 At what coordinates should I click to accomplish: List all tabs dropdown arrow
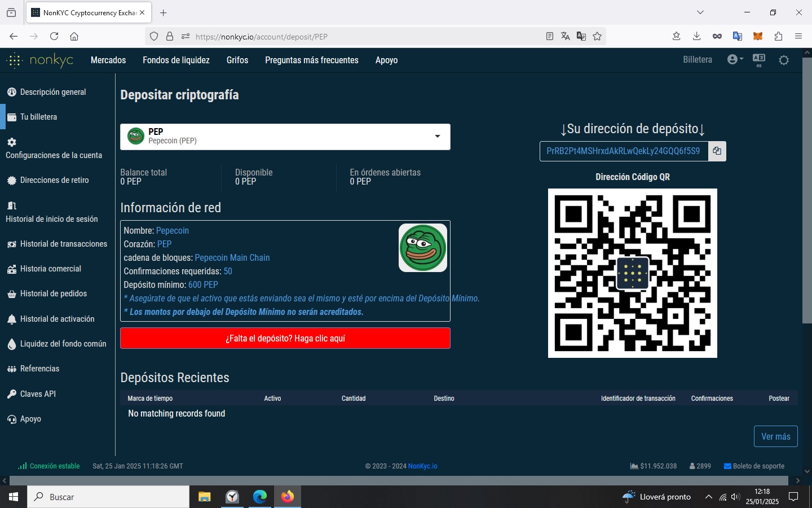point(700,12)
